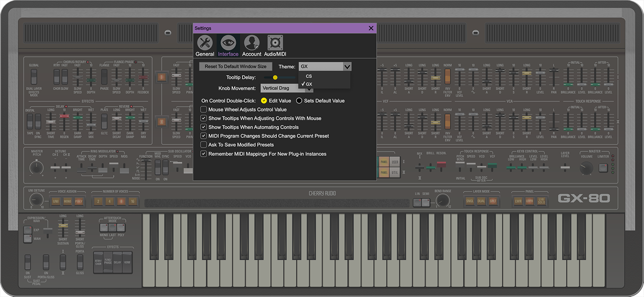Open the General settings tab
The height and width of the screenshot is (297, 644).
pyautogui.click(x=205, y=46)
